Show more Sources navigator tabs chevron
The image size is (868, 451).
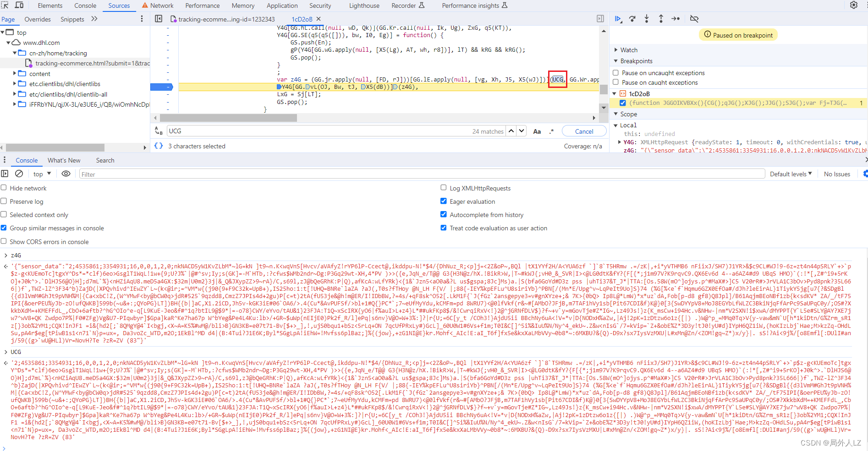click(x=94, y=19)
